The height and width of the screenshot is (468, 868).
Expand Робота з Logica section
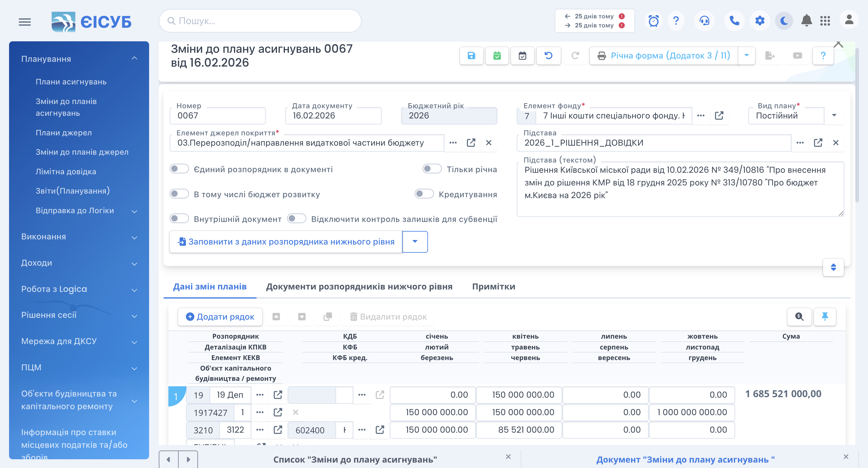coord(134,290)
